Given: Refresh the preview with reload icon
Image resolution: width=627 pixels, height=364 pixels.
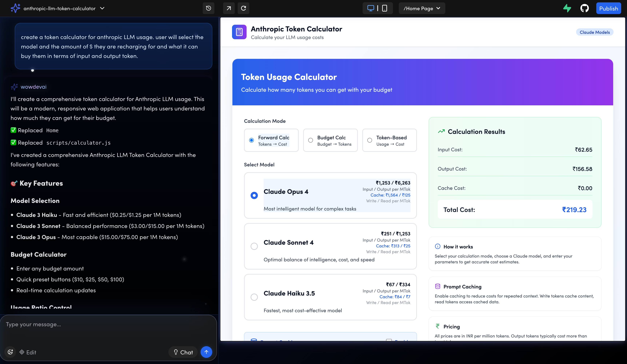Looking at the screenshot, I should [244, 8].
